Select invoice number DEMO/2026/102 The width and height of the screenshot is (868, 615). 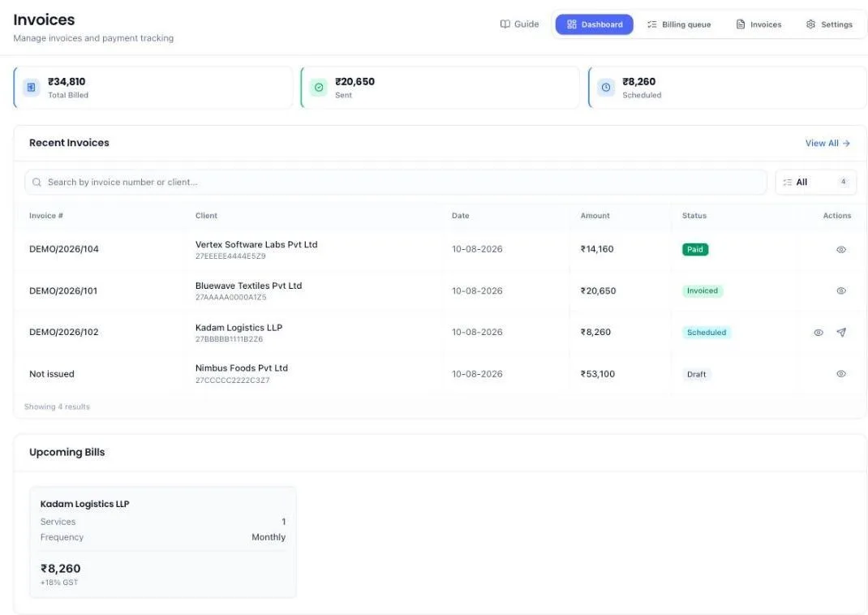(63, 332)
